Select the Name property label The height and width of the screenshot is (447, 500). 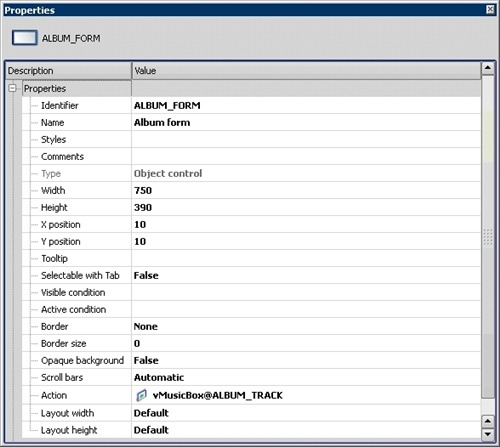point(52,122)
